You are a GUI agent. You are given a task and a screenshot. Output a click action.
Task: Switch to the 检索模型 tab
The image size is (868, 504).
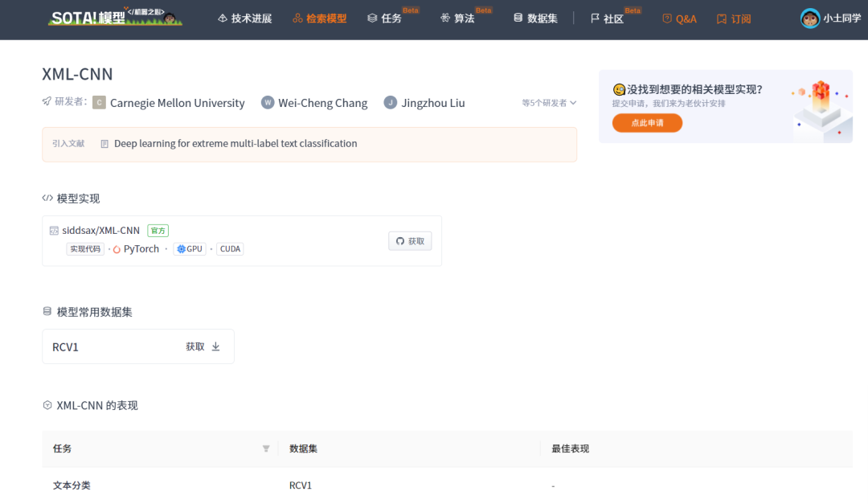319,17
